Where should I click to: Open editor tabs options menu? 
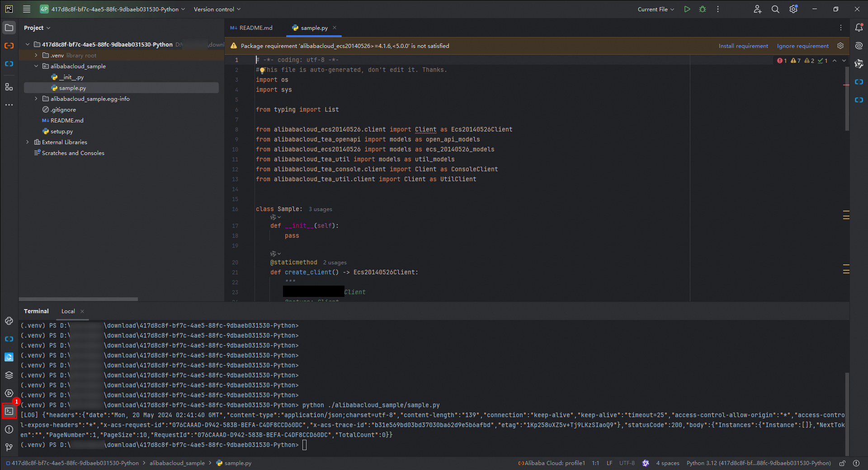coord(841,28)
